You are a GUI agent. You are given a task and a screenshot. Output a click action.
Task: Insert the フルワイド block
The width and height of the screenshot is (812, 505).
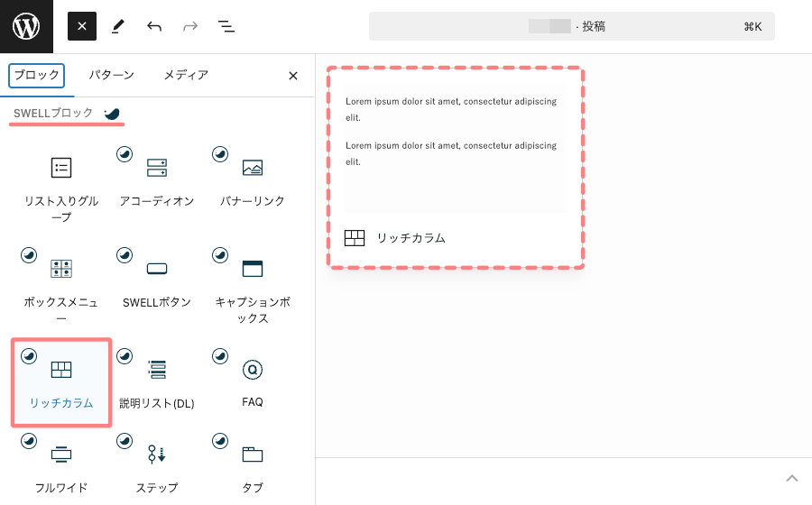point(61,465)
